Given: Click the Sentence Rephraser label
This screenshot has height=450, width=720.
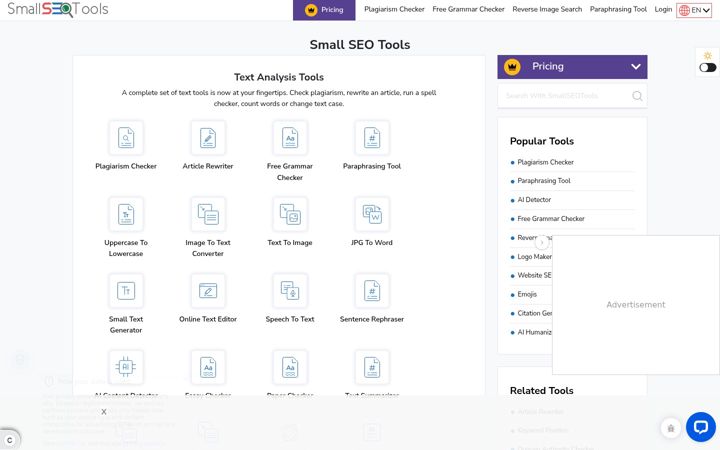Looking at the screenshot, I should (372, 319).
